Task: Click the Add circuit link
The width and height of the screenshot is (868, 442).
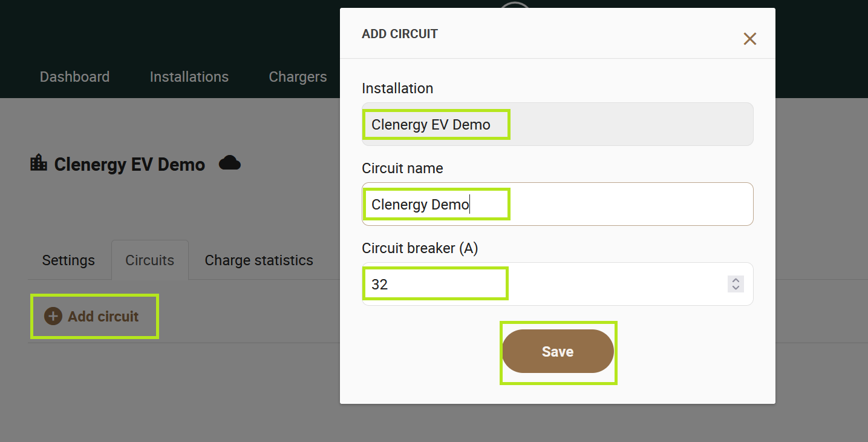Action: (x=92, y=316)
